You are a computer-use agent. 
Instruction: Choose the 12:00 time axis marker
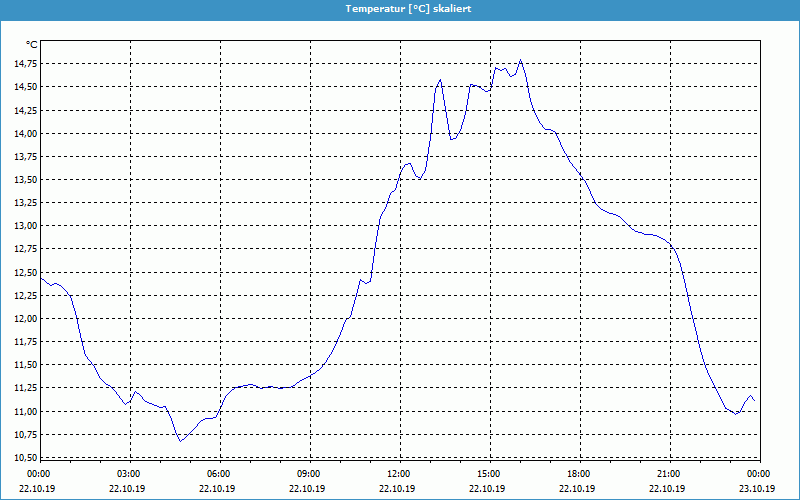398,474
